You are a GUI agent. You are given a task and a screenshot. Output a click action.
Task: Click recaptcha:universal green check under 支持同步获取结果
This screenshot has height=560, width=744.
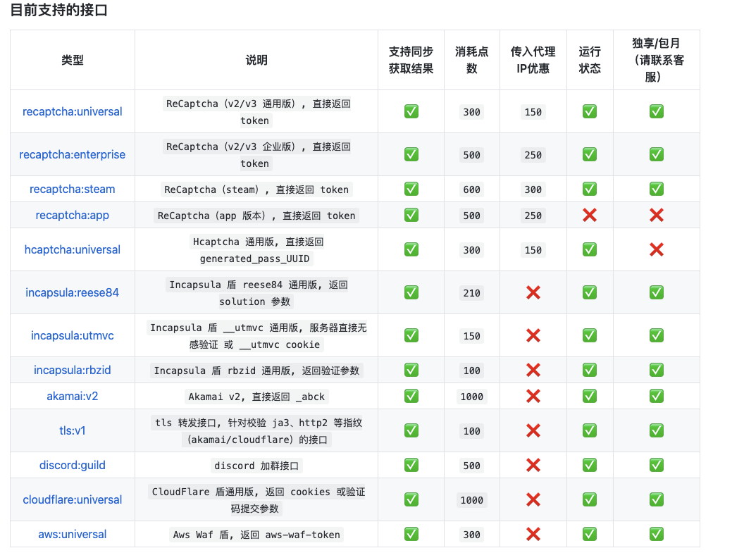pyautogui.click(x=411, y=111)
